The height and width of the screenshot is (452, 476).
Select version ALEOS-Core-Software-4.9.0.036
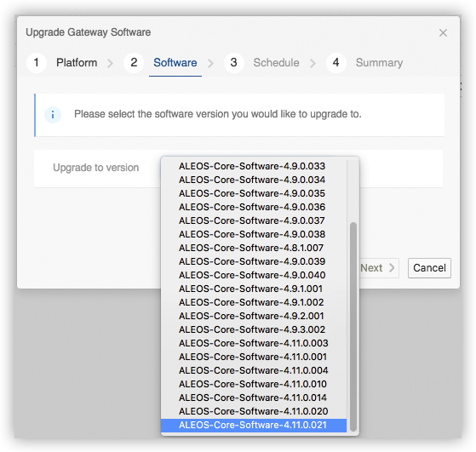coord(254,207)
